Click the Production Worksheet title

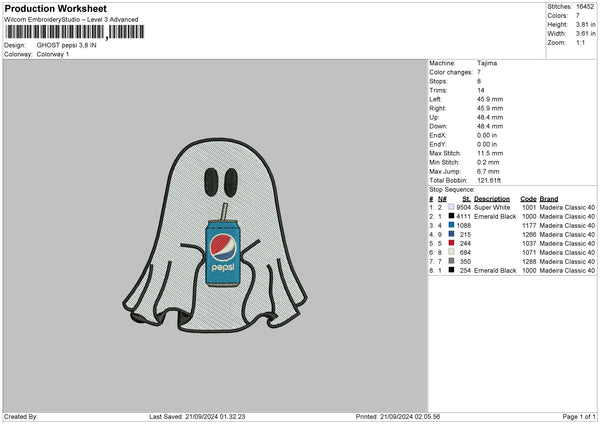tap(54, 9)
